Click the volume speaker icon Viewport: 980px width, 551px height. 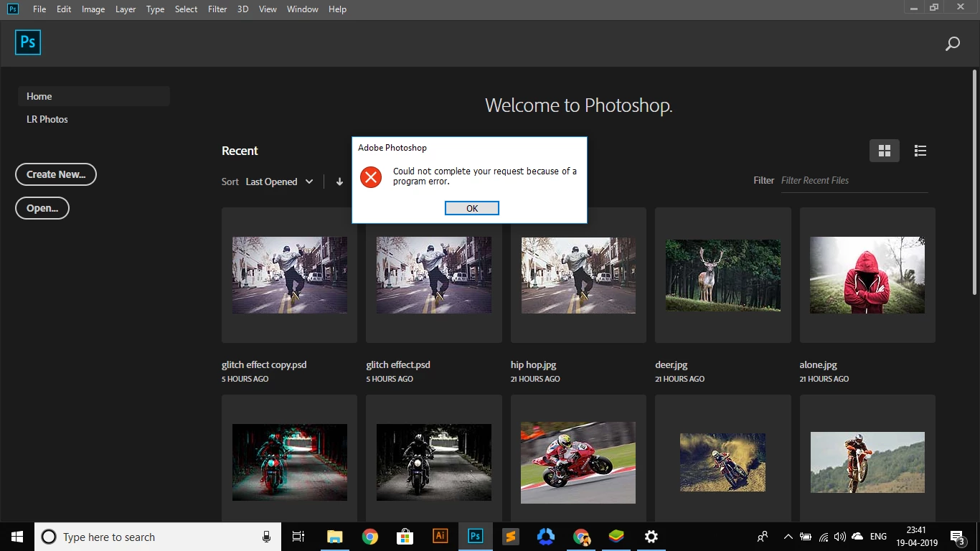(x=840, y=537)
